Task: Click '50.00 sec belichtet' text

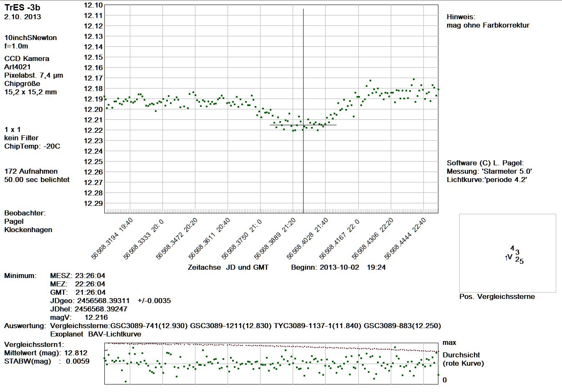Action: (37, 180)
